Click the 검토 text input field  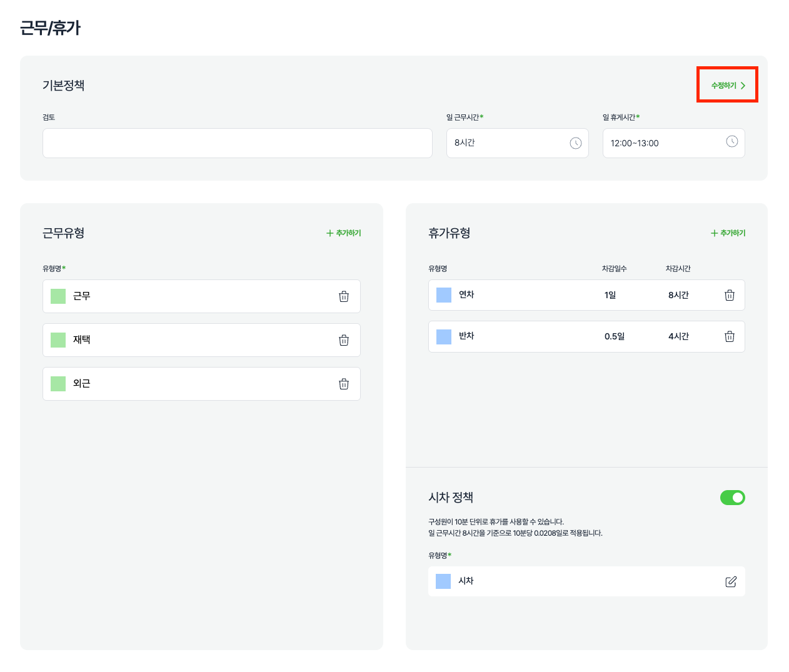coord(238,143)
